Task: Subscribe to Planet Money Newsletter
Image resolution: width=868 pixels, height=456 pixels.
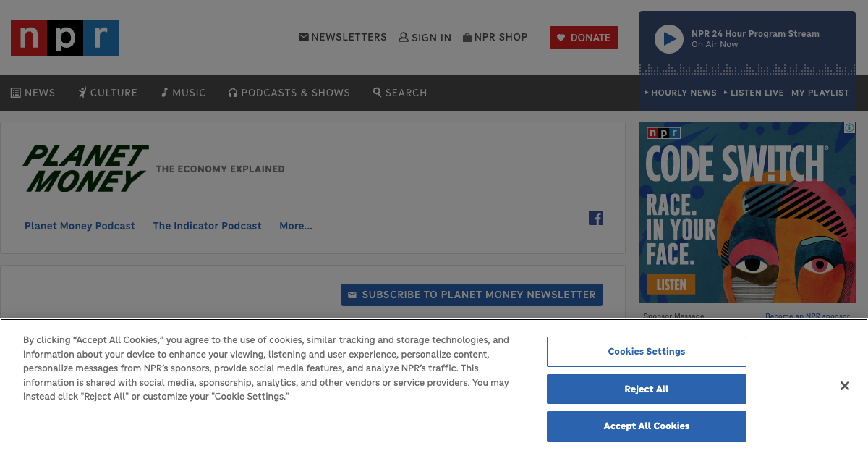Action: click(x=472, y=295)
